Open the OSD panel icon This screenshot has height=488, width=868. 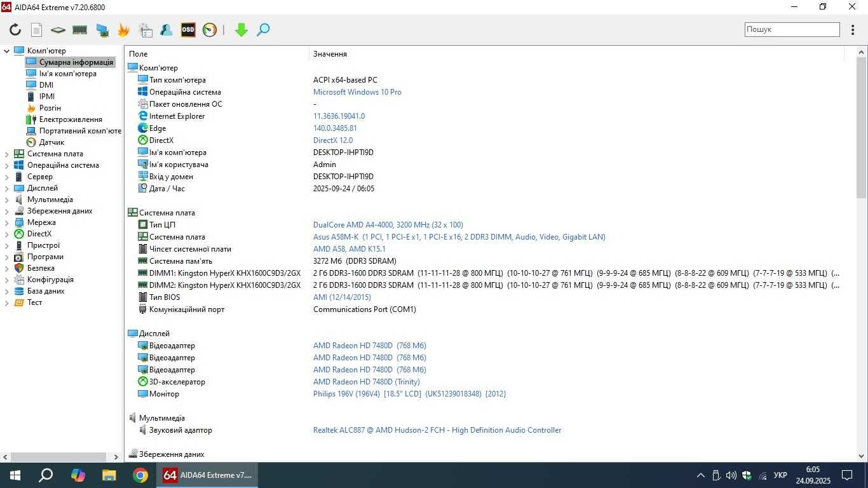(188, 30)
